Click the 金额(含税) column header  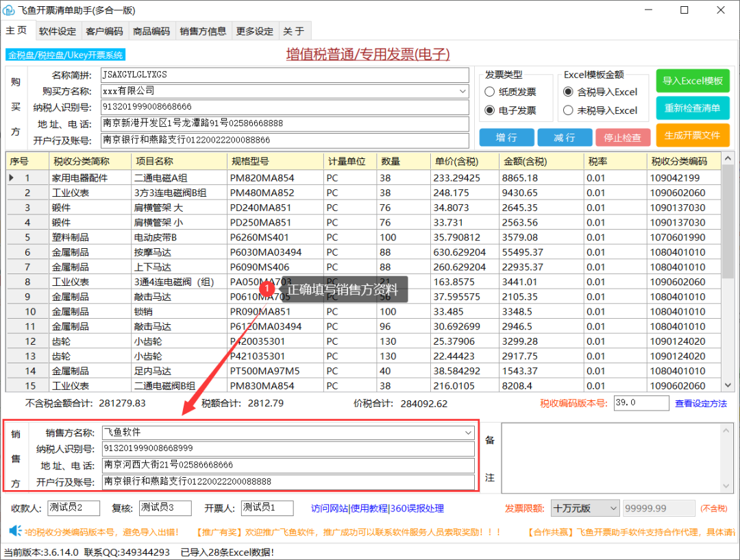[541, 162]
